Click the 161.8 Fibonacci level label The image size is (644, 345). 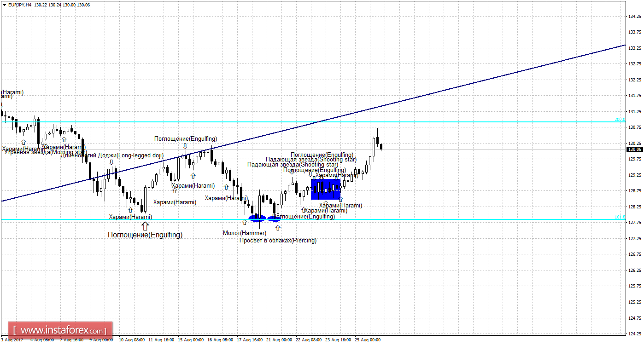coord(620,217)
